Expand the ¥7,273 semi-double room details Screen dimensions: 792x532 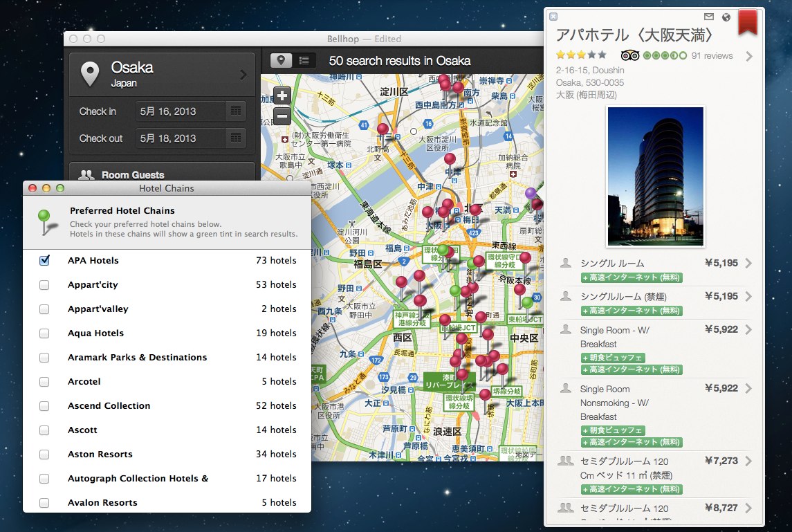(748, 461)
